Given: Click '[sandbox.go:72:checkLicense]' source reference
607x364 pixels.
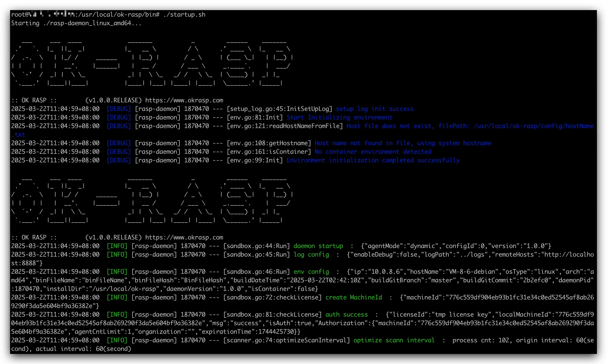Looking at the screenshot, I should [272, 297].
